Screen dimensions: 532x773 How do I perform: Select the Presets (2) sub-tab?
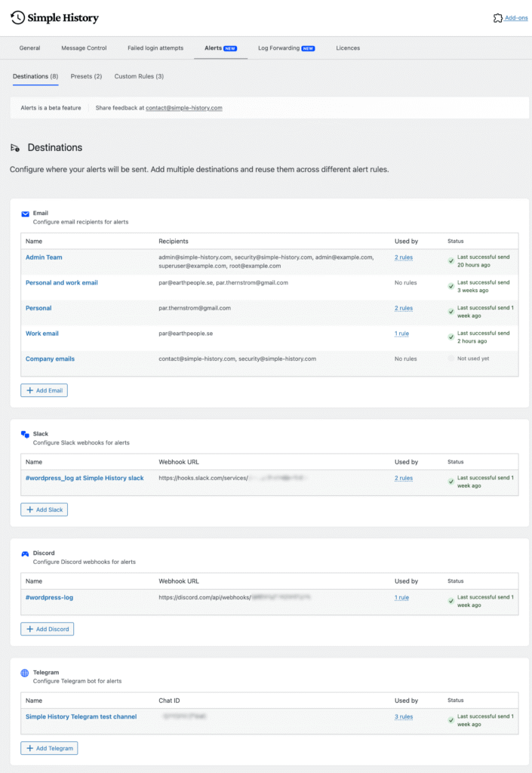(86, 76)
